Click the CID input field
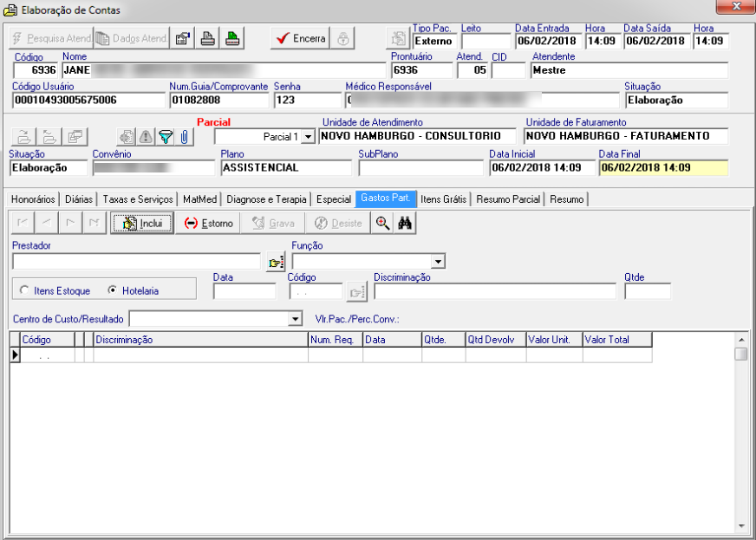The image size is (756, 540). tap(508, 70)
